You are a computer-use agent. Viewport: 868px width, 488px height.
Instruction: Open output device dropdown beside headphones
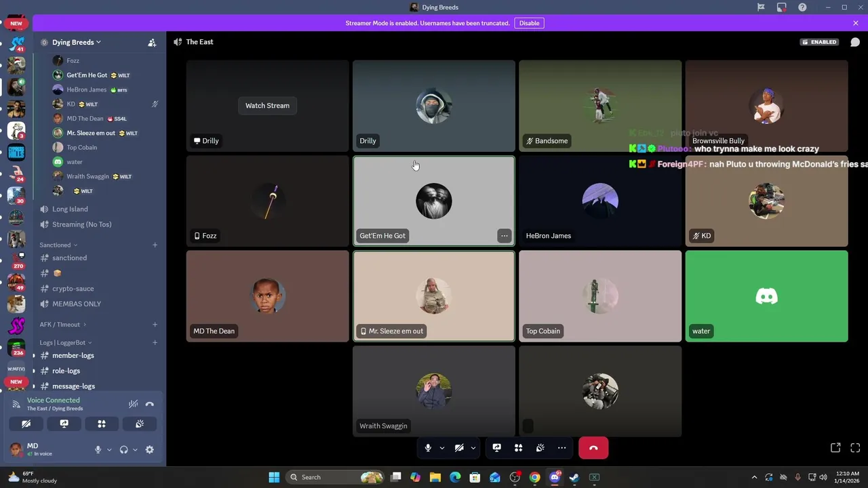[x=135, y=449]
